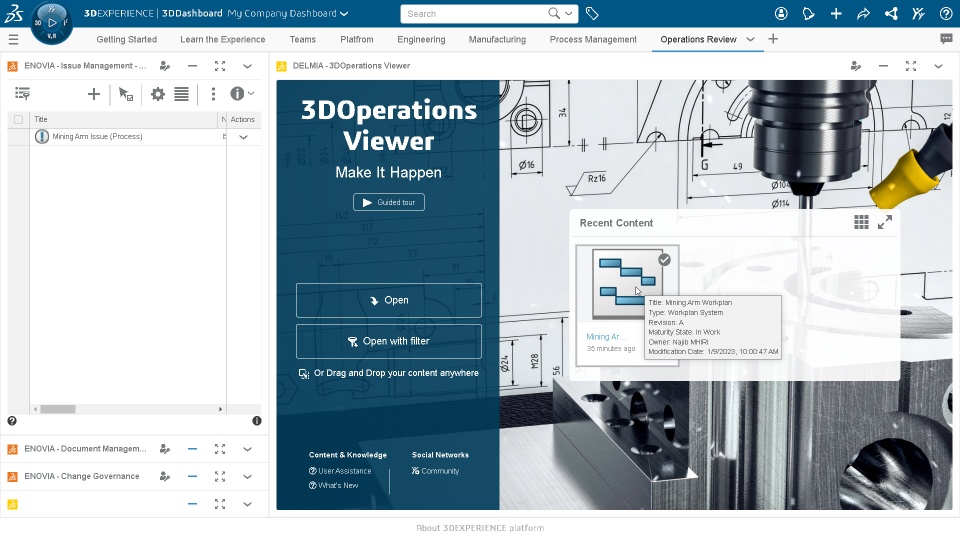Open the collaboration network icon in top bar
The width and height of the screenshot is (960, 540).
click(891, 13)
